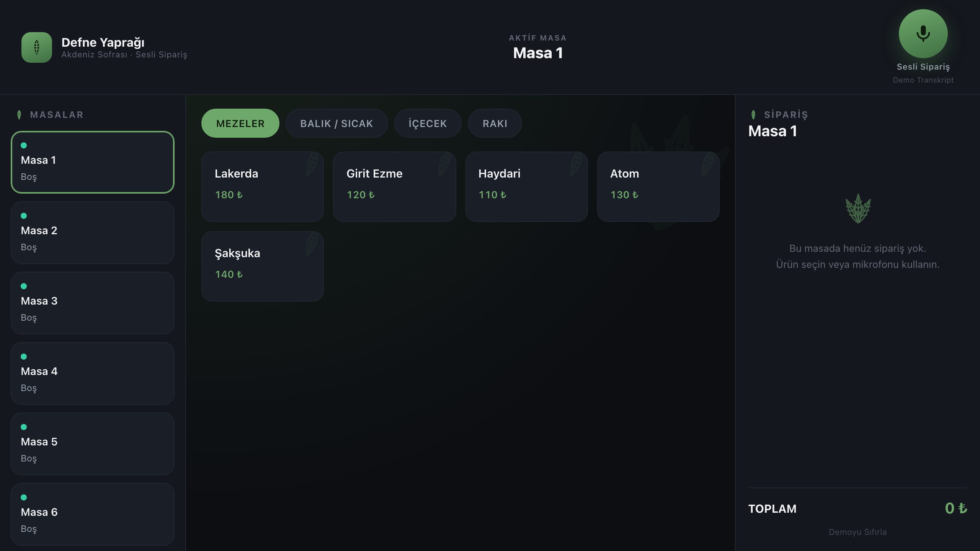Click the Demoyu Sıfırla reset link
Image resolution: width=980 pixels, height=551 pixels.
(x=857, y=532)
